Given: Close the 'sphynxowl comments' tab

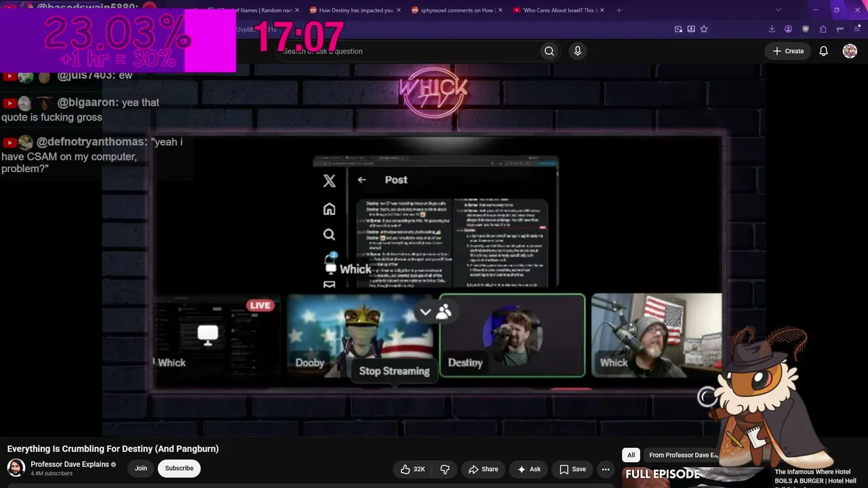Looking at the screenshot, I should click(x=500, y=10).
